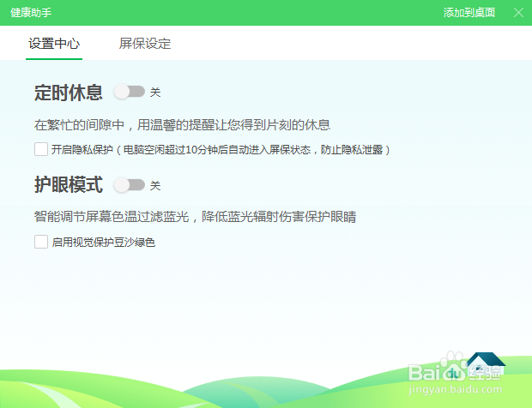Image resolution: width=532 pixels, height=408 pixels.
Task: Turn on the 定时休息 switch
Action: (130, 92)
